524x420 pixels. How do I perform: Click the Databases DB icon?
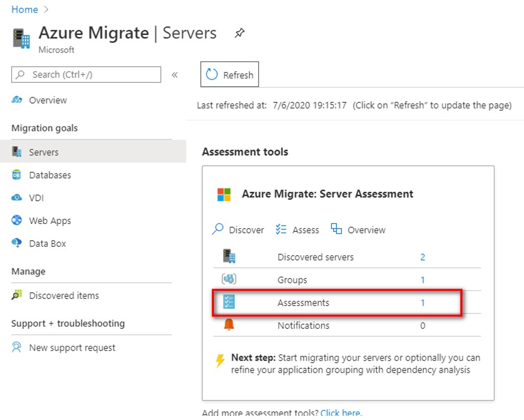tap(16, 175)
